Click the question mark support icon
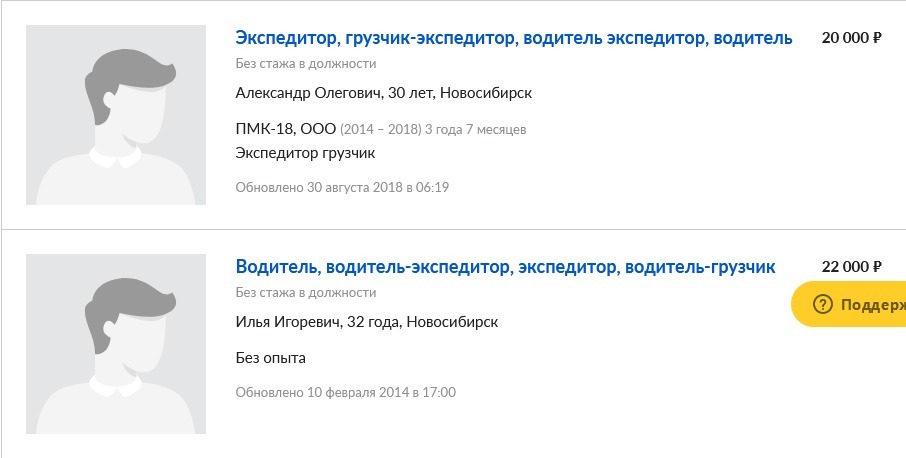The image size is (906, 458). [822, 304]
